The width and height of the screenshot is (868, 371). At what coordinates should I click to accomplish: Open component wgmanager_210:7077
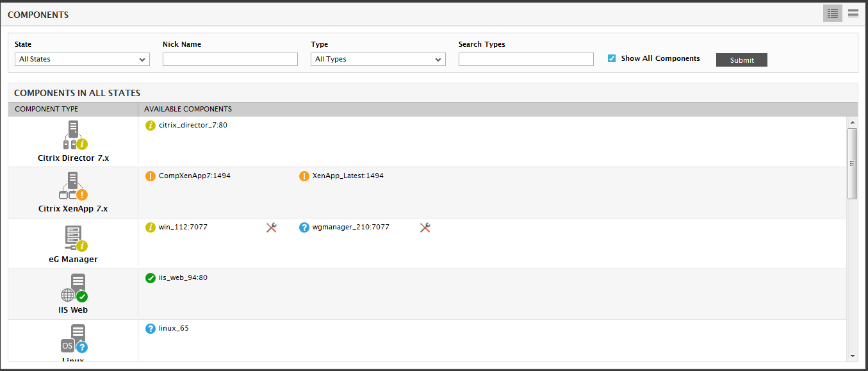point(350,227)
